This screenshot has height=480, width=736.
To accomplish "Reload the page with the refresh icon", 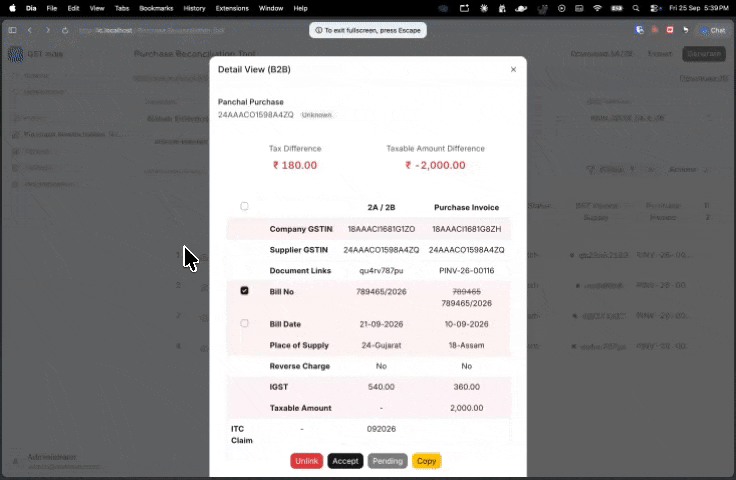I will click(x=65, y=30).
